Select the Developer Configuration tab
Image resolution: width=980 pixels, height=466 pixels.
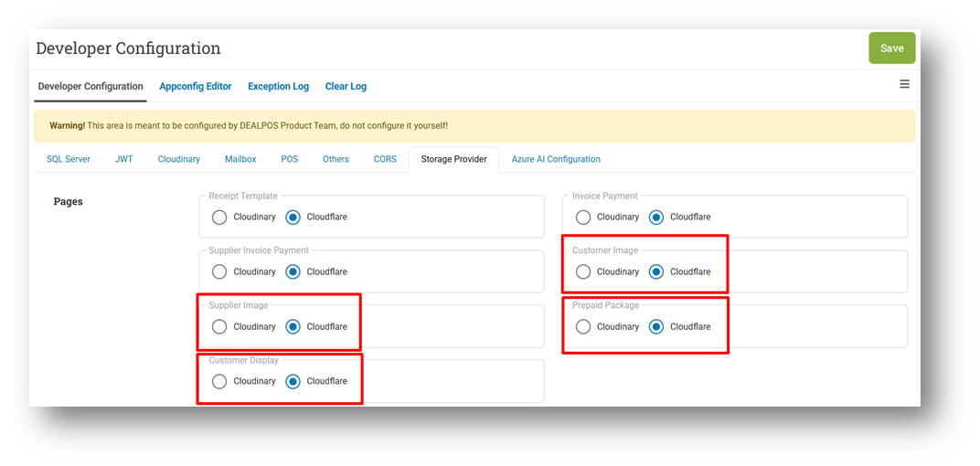(91, 86)
